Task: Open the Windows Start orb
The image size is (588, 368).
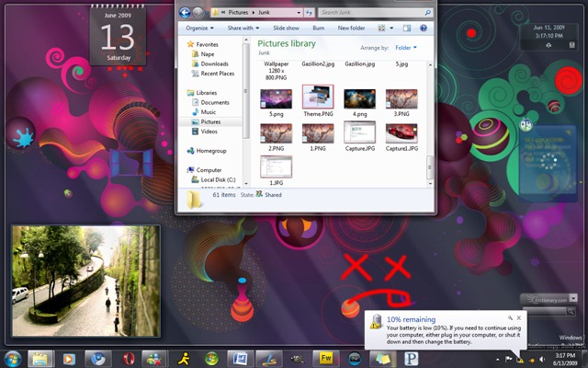Action: pyautogui.click(x=12, y=359)
